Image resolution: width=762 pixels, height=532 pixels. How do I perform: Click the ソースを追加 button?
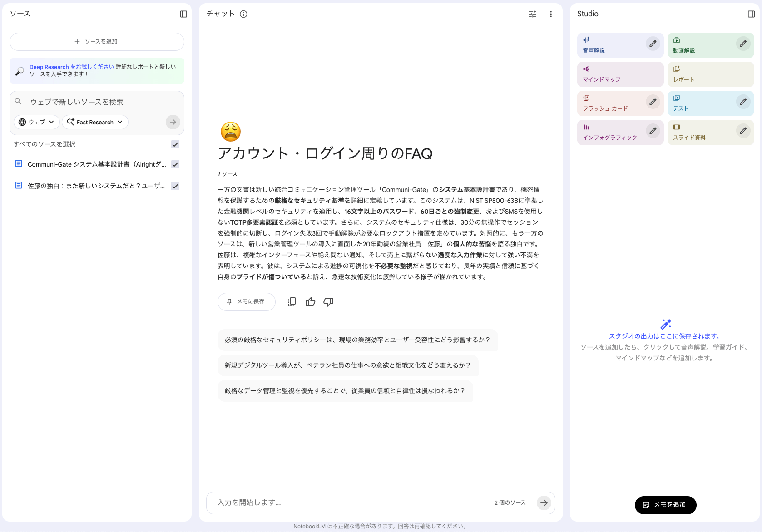point(97,41)
